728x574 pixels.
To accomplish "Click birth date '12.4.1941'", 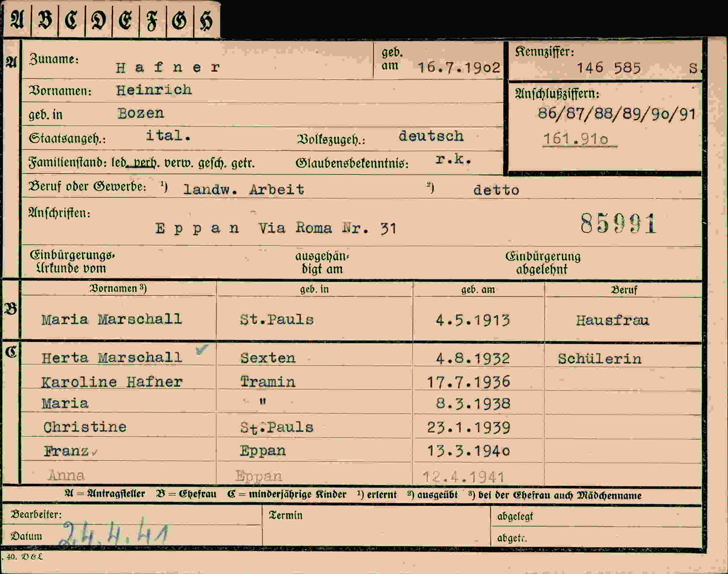I will pyautogui.click(x=464, y=477).
